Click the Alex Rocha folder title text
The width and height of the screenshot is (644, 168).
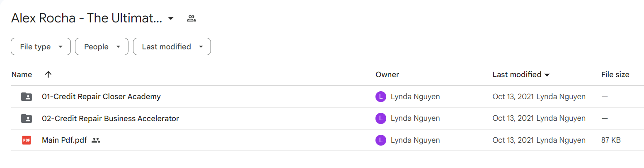pyautogui.click(x=87, y=18)
